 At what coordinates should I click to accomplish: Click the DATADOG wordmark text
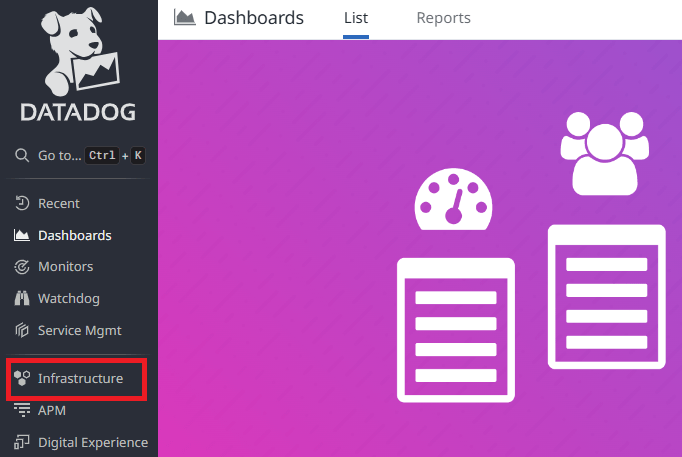click(x=79, y=111)
